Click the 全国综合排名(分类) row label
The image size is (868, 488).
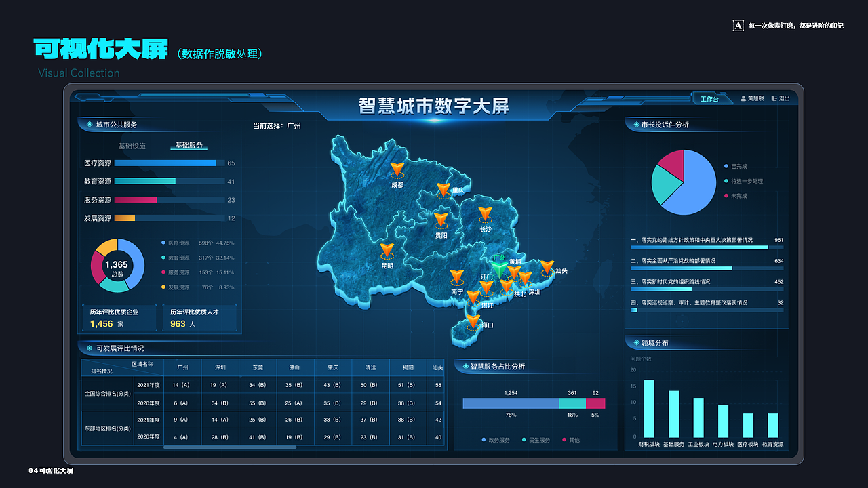108,394
